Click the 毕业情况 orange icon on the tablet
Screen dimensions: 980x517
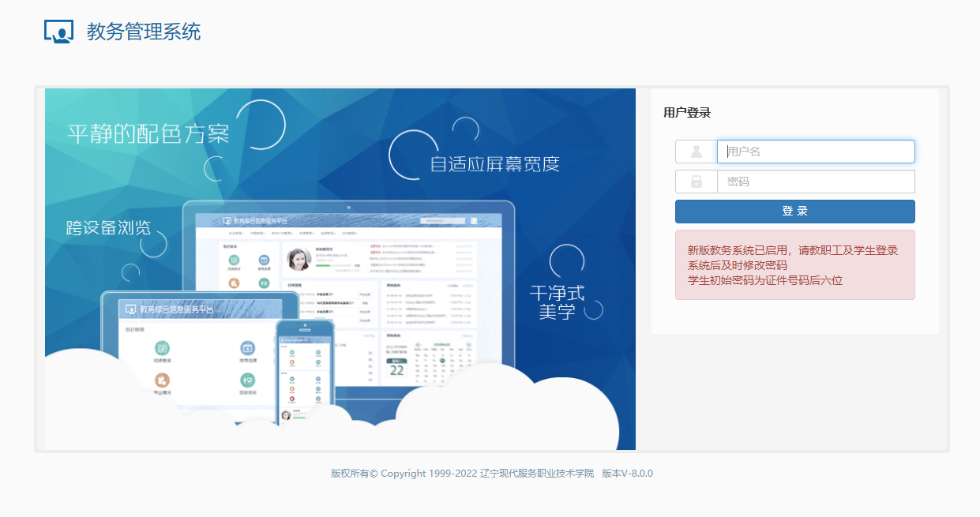click(163, 381)
